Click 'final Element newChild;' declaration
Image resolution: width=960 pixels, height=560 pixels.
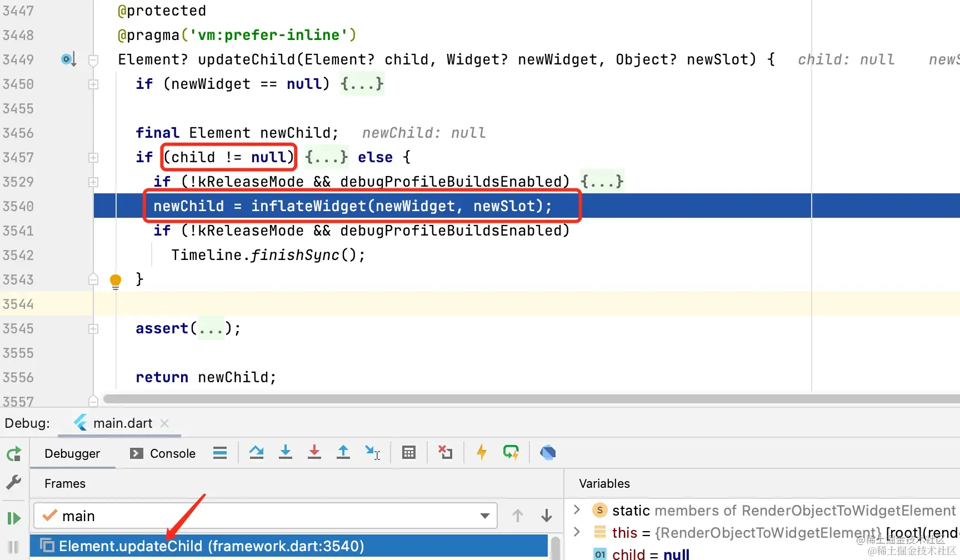(x=237, y=133)
